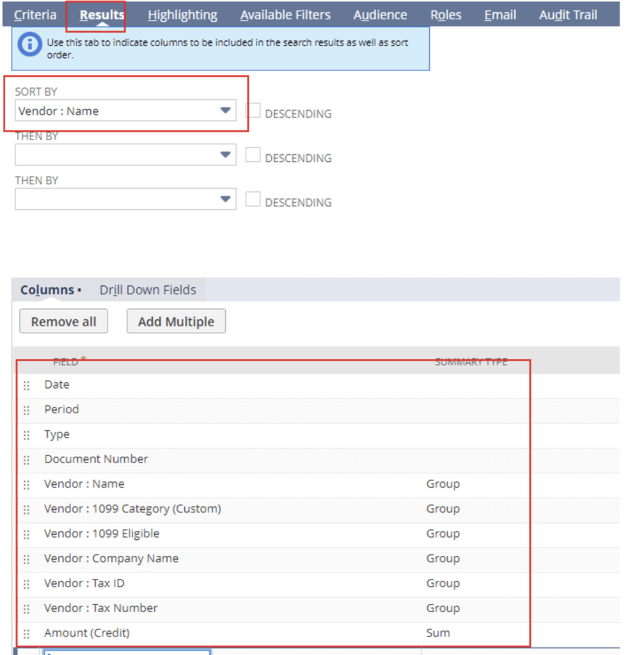
Task: Click the drag handle beside the Period row
Action: tap(27, 410)
